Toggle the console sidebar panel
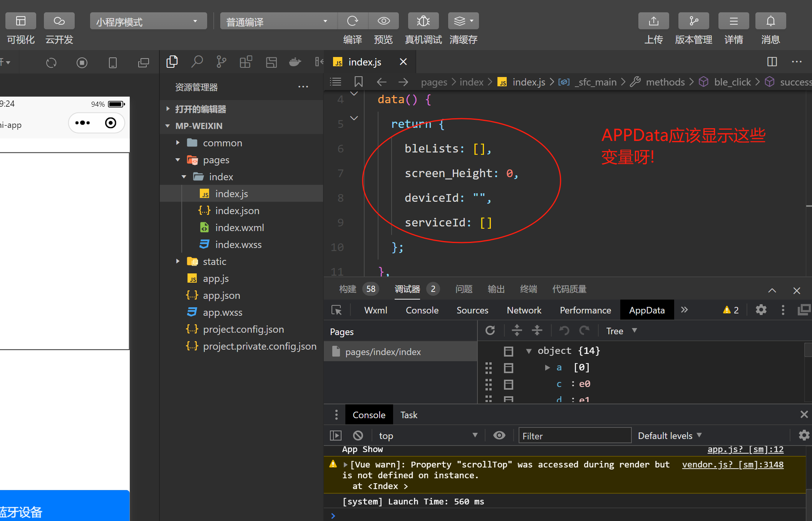The height and width of the screenshot is (521, 812). click(x=336, y=436)
